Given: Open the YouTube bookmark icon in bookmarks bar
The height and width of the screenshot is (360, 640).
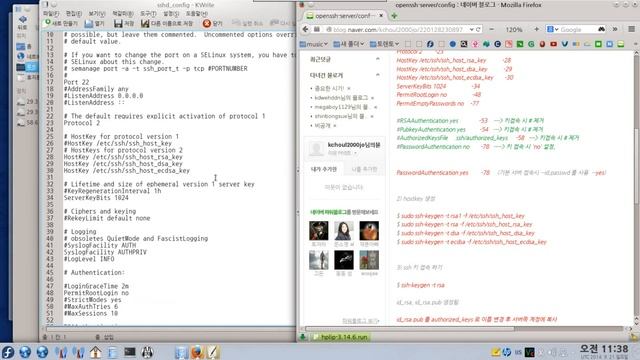Looking at the screenshot, I should (553, 44).
